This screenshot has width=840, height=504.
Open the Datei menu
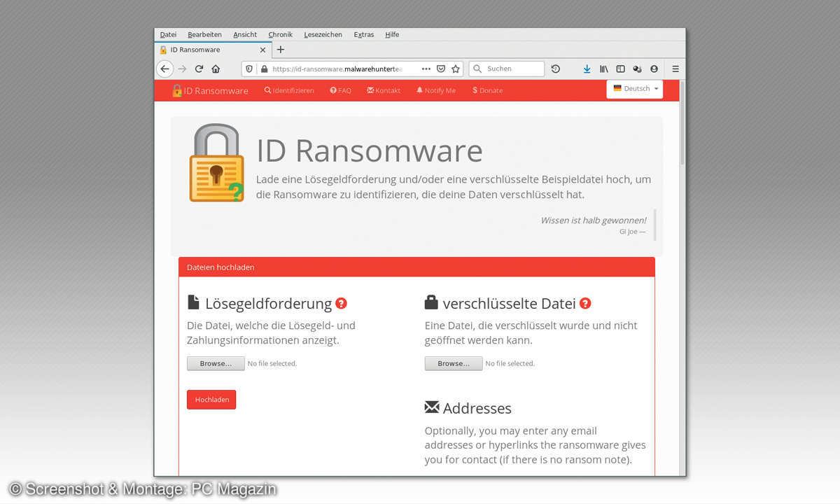pos(168,34)
